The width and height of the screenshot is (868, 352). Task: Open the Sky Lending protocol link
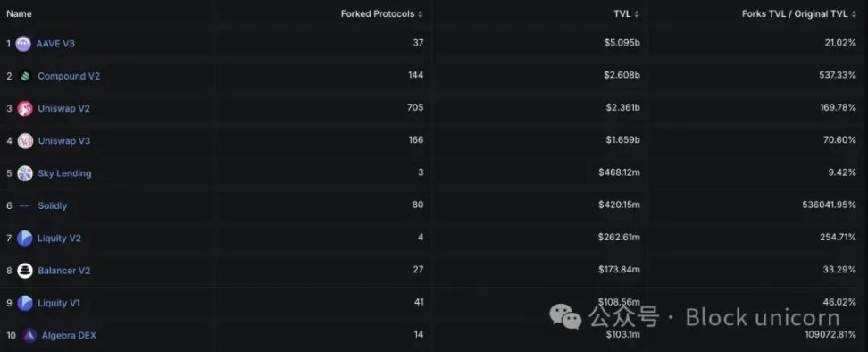[64, 173]
